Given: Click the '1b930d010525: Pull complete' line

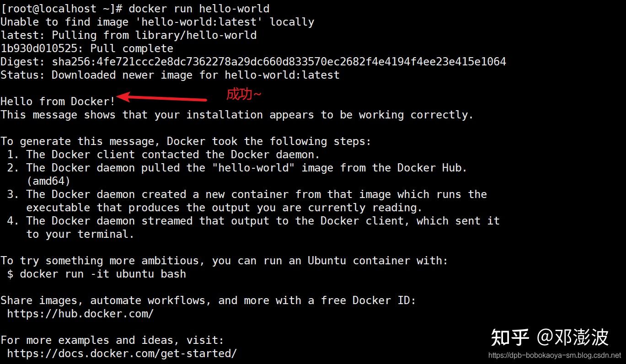Looking at the screenshot, I should [x=87, y=48].
